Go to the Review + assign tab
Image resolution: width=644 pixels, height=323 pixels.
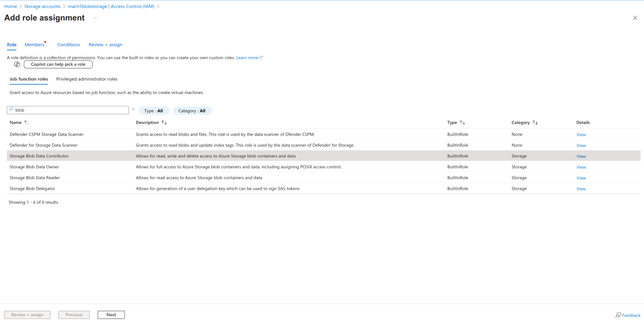105,45
